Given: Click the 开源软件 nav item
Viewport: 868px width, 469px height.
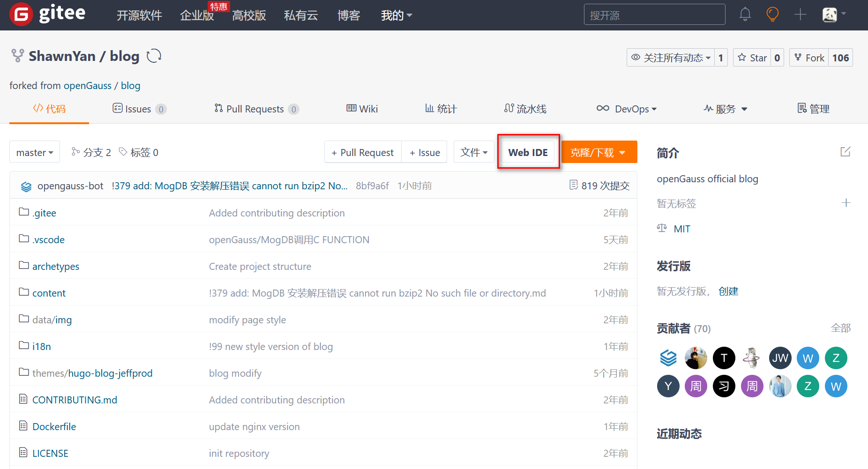Looking at the screenshot, I should point(139,15).
